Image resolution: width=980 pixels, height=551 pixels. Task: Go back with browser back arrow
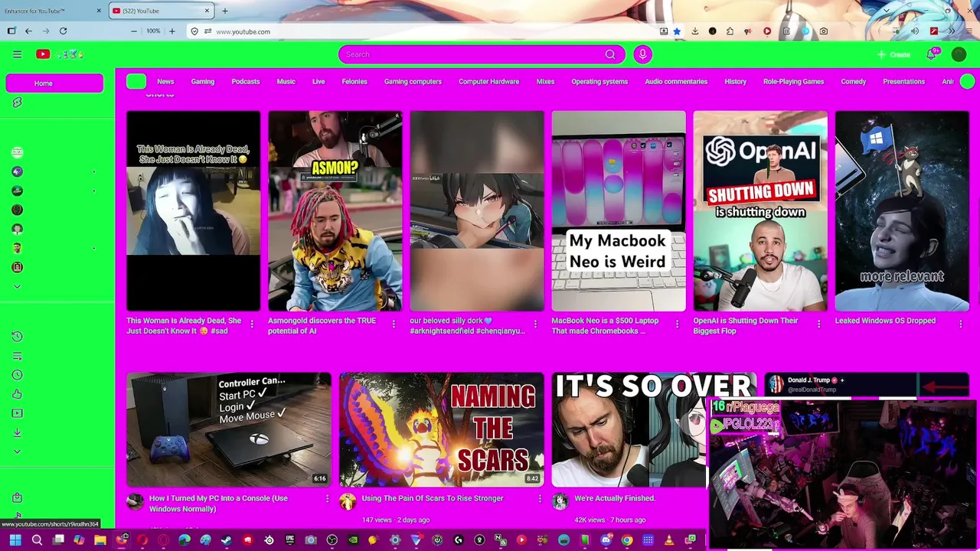tap(28, 31)
